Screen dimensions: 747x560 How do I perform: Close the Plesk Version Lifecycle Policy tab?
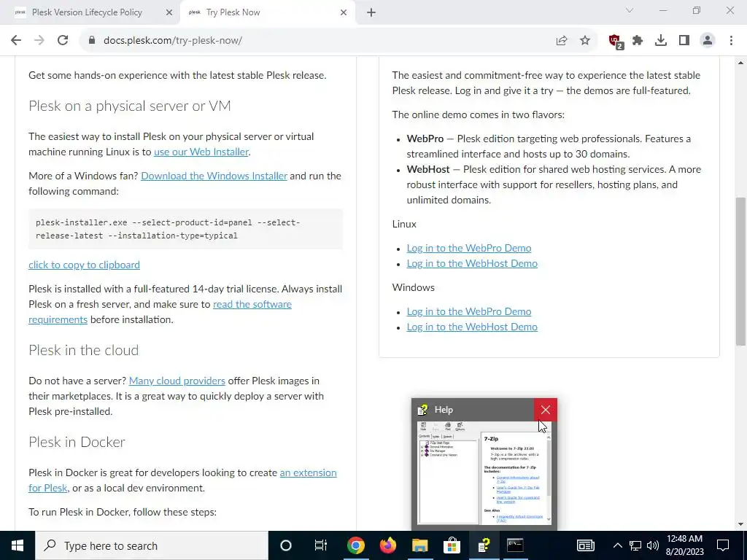(x=169, y=12)
